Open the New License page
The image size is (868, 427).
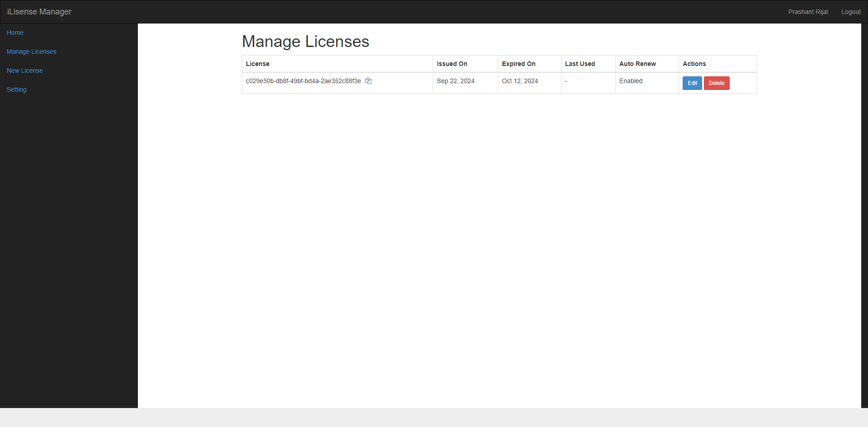[x=25, y=70]
